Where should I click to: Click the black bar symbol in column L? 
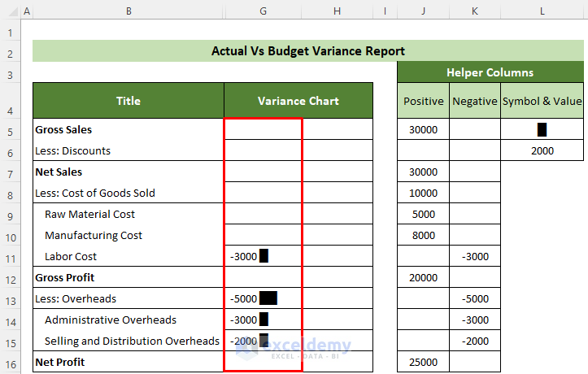click(x=542, y=129)
